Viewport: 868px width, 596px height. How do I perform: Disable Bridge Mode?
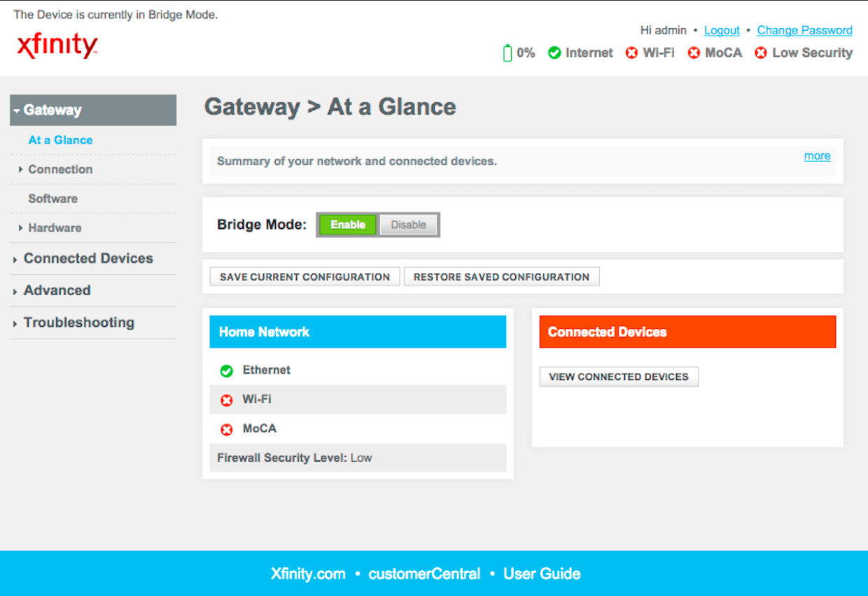(408, 225)
